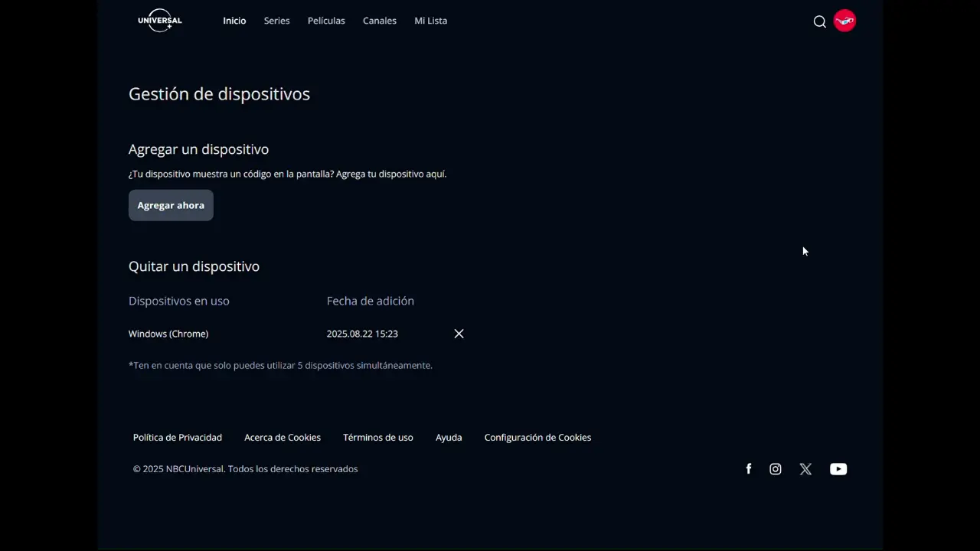This screenshot has height=551, width=980.
Task: Open the Política de Privacidad link
Action: (178, 438)
